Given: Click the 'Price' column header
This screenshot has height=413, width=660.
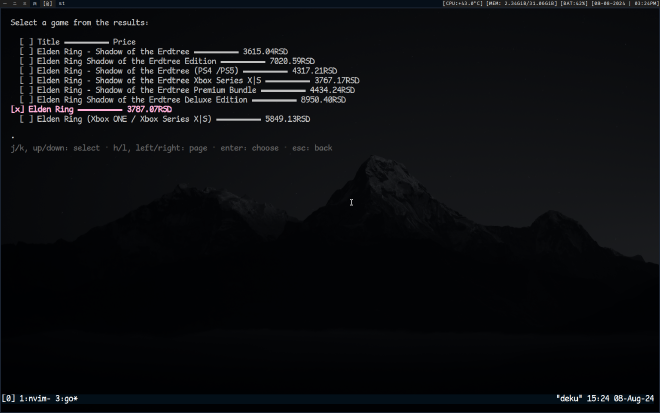Looking at the screenshot, I should 124,42.
